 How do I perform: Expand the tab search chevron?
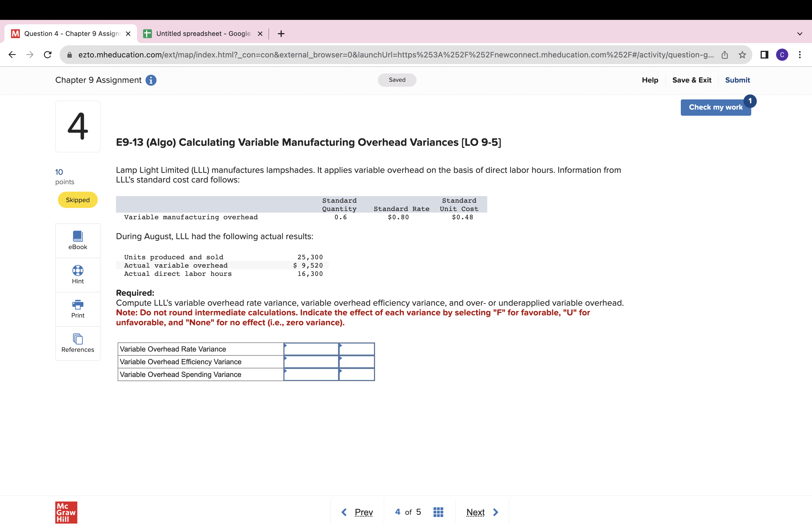click(799, 34)
